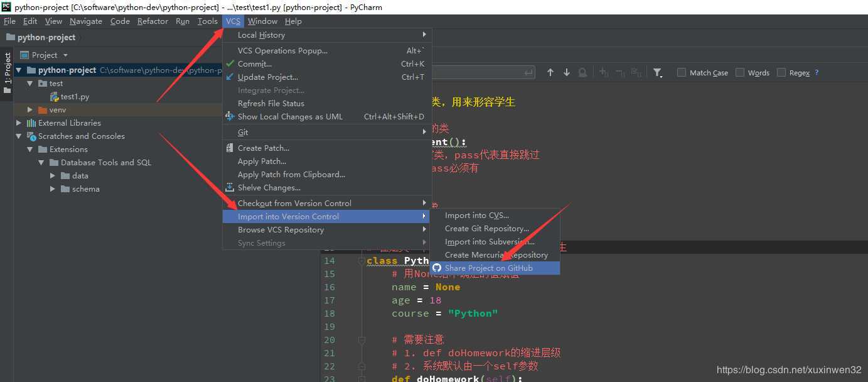
Task: Expand the External Libraries node
Action: point(19,123)
